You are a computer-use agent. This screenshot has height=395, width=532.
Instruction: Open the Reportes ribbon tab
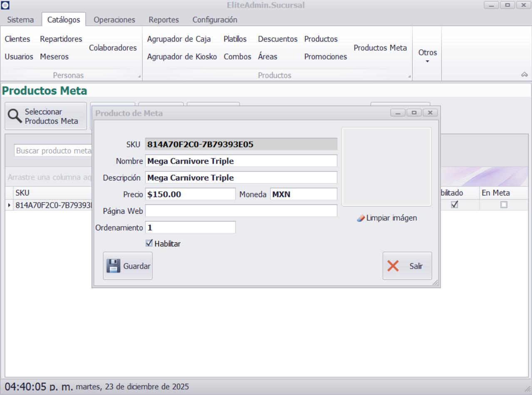click(x=164, y=20)
